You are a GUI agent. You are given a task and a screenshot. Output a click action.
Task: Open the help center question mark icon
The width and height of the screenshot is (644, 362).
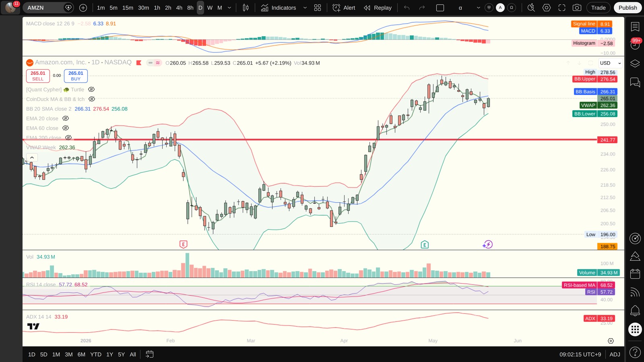(635, 353)
